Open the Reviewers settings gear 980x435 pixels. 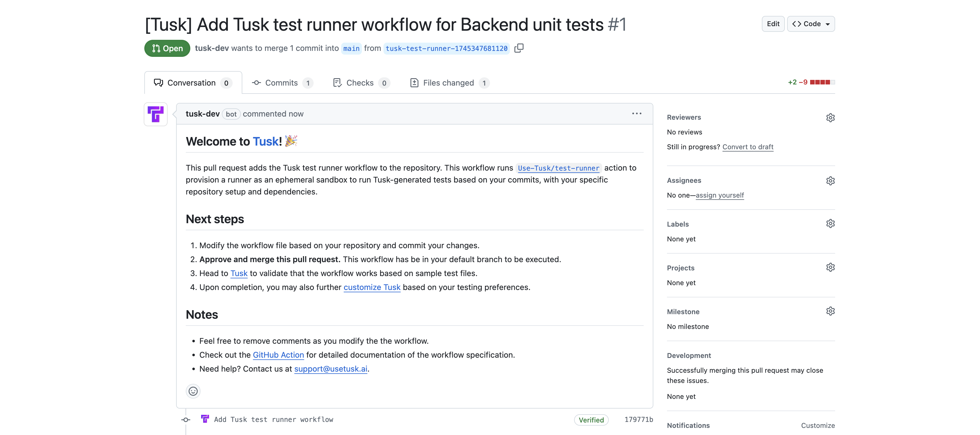[x=831, y=118]
